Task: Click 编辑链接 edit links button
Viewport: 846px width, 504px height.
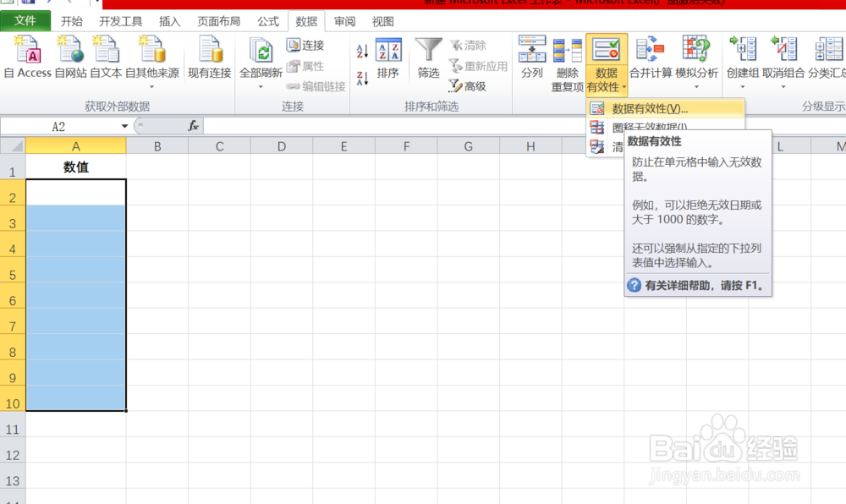Action: click(x=316, y=86)
